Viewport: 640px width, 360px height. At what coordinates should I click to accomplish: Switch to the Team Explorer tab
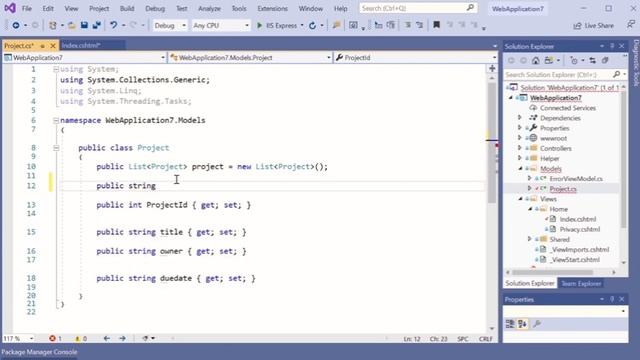coord(581,283)
